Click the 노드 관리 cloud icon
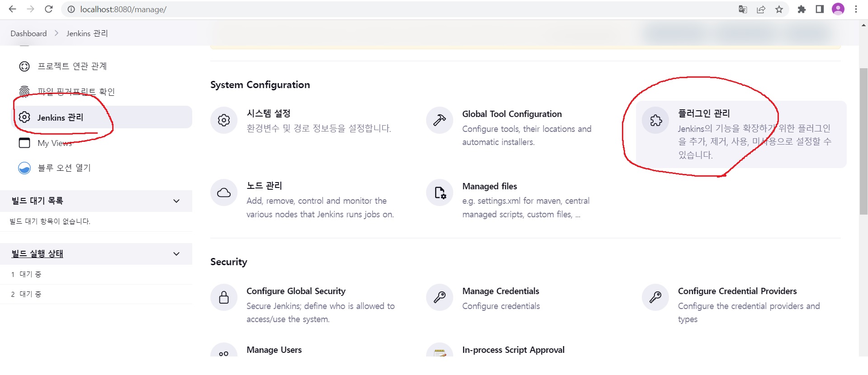868x375 pixels. [224, 193]
